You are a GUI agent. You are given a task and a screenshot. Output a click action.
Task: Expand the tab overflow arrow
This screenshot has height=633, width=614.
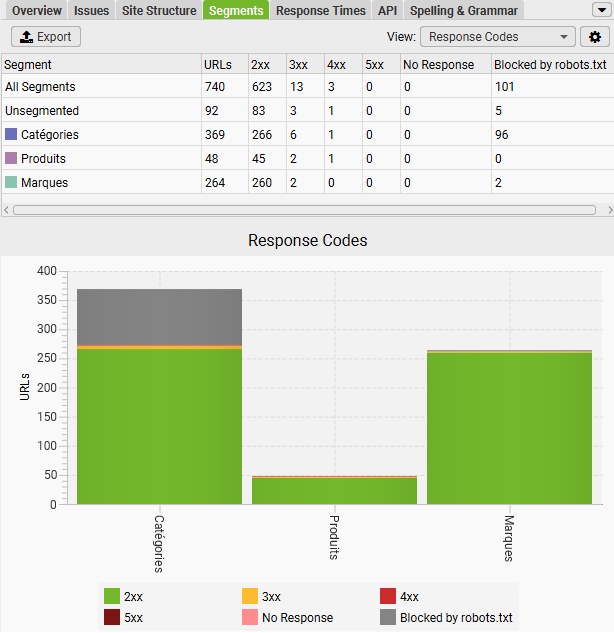click(600, 10)
